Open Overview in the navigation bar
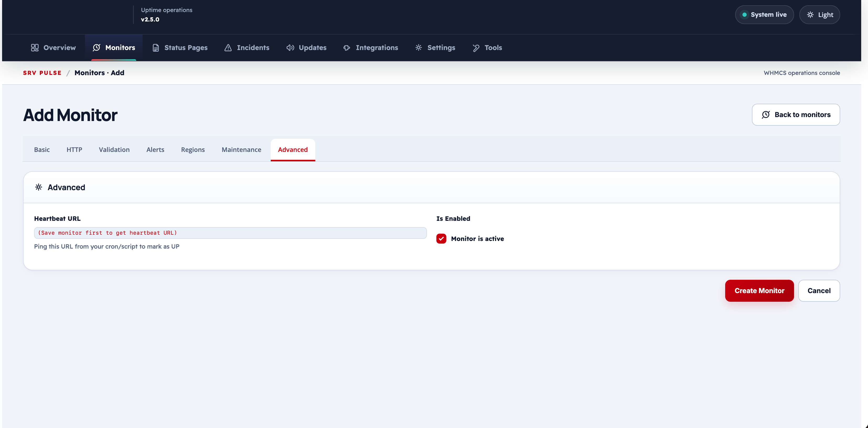This screenshot has width=868, height=428. 53,47
